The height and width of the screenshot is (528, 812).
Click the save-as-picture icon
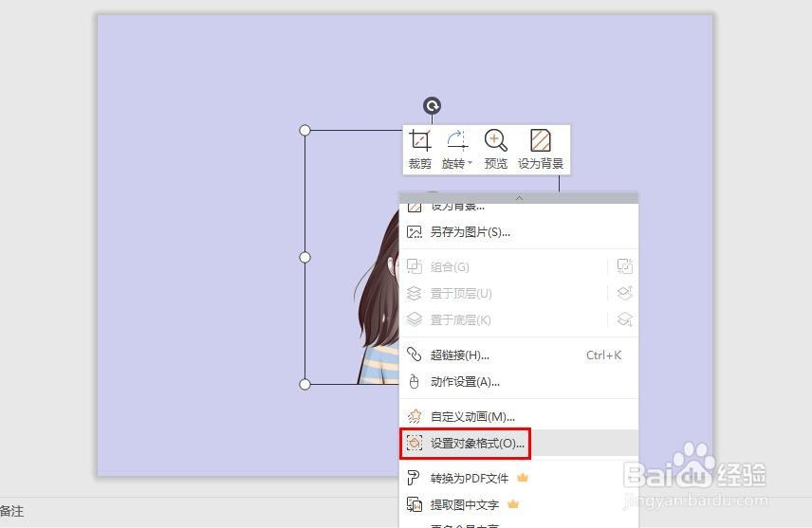tap(415, 232)
